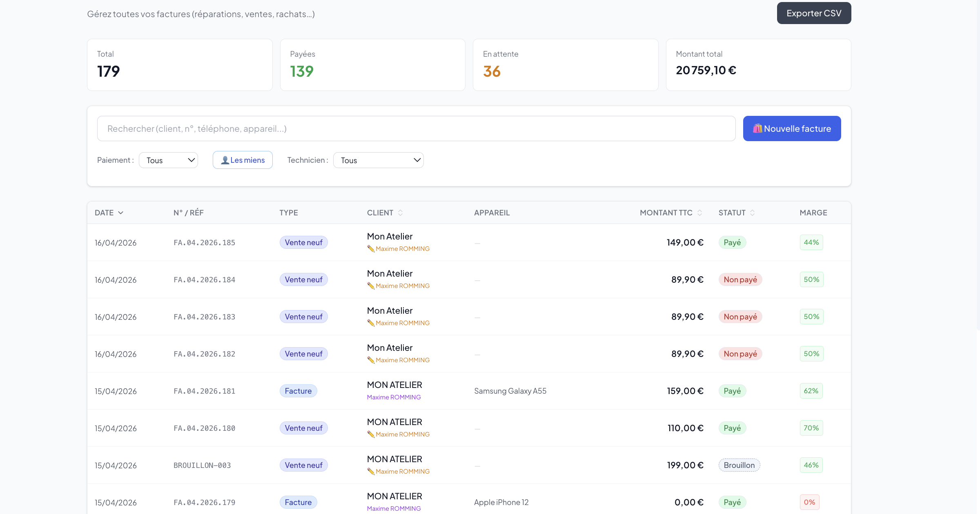Click the sort icon next to STATUT header
Viewport: 980px width, 514px height.
(752, 213)
